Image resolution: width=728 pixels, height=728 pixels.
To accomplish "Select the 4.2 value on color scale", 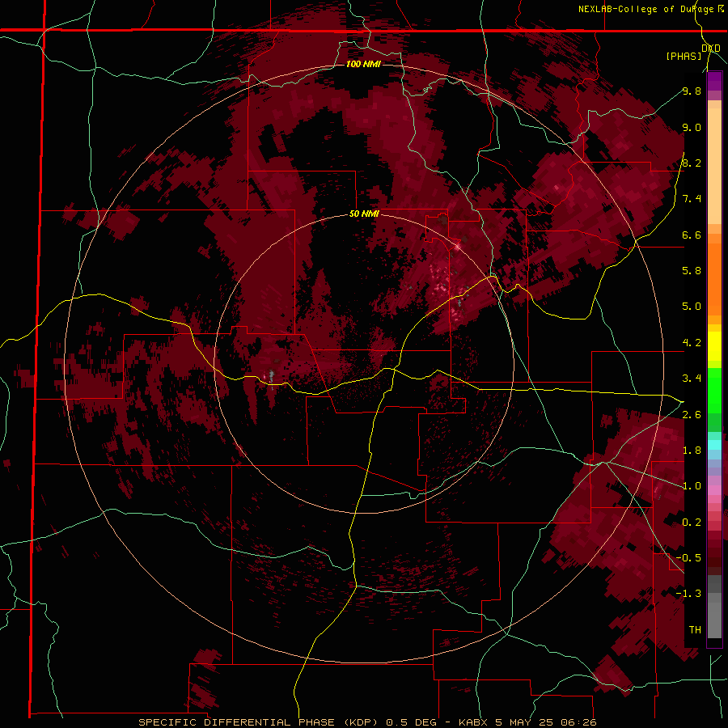I will pos(692,343).
